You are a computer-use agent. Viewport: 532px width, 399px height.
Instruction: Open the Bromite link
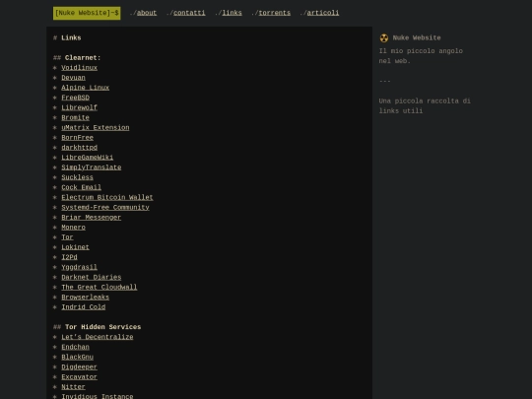75,118
